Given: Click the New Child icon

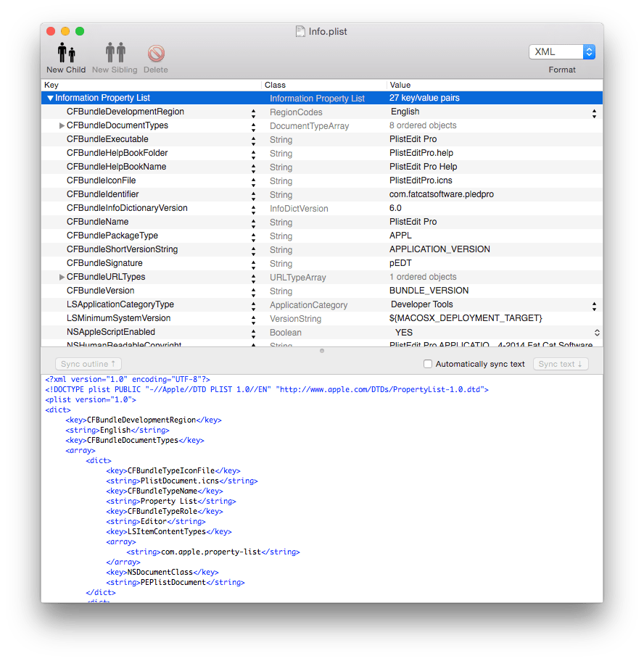Looking at the screenshot, I should (x=65, y=52).
